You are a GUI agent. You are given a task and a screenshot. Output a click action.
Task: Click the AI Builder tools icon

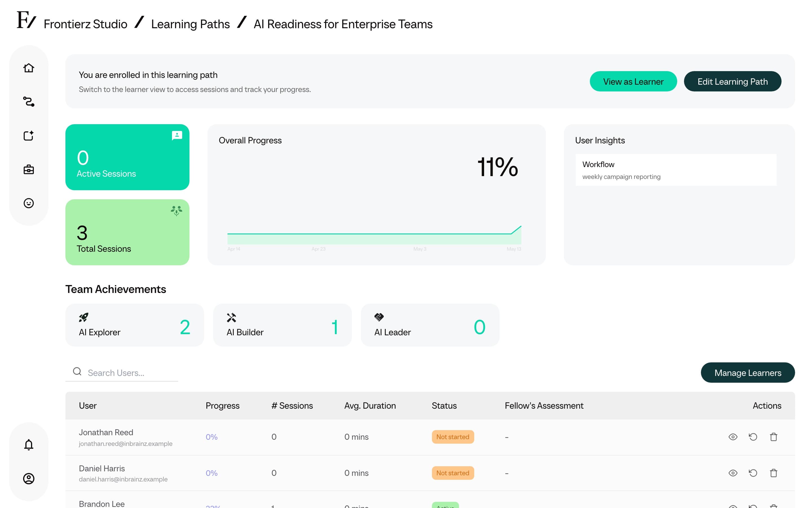[231, 317]
